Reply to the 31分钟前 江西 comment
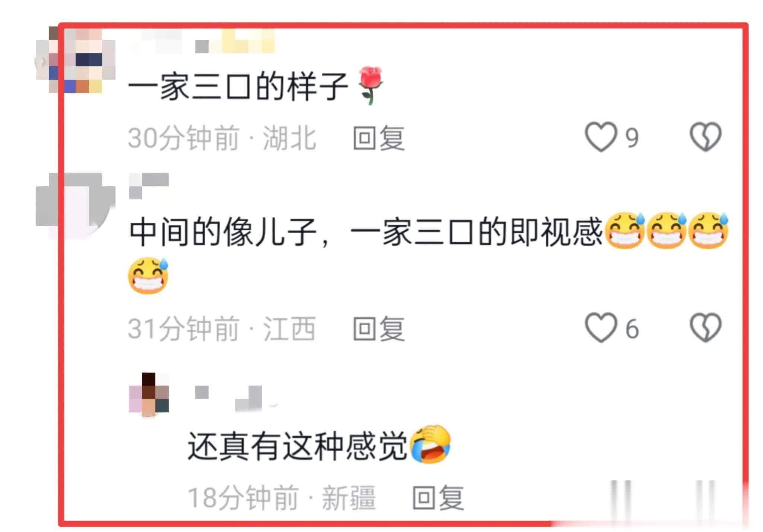 (x=379, y=329)
